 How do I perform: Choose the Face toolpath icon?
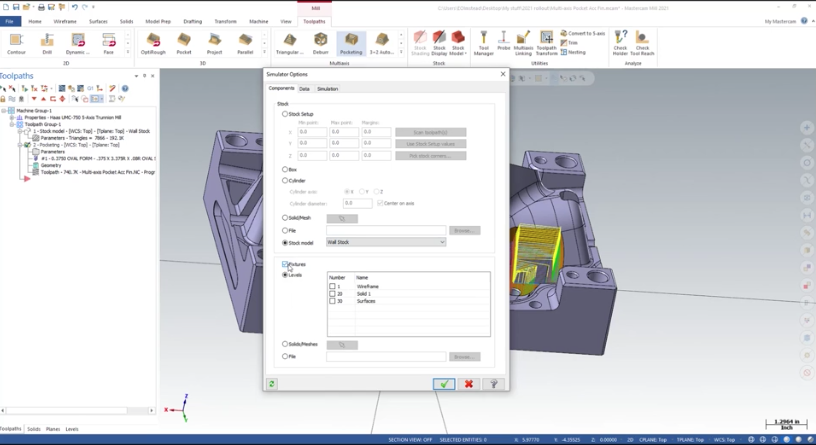pos(108,44)
